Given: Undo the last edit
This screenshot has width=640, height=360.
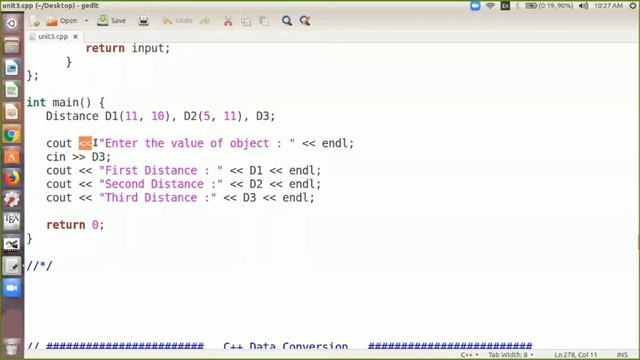Looking at the screenshot, I should coord(177,21).
